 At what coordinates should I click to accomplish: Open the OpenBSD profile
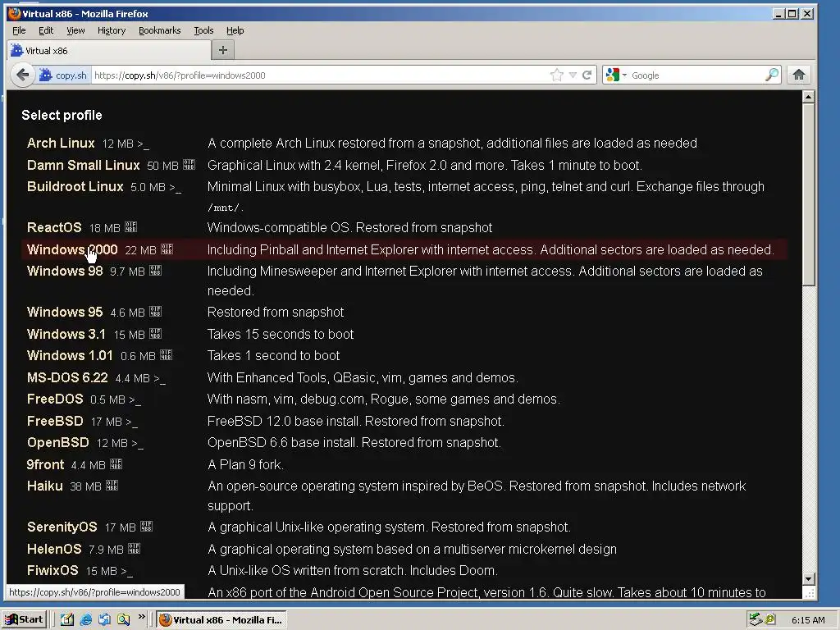[x=58, y=442]
